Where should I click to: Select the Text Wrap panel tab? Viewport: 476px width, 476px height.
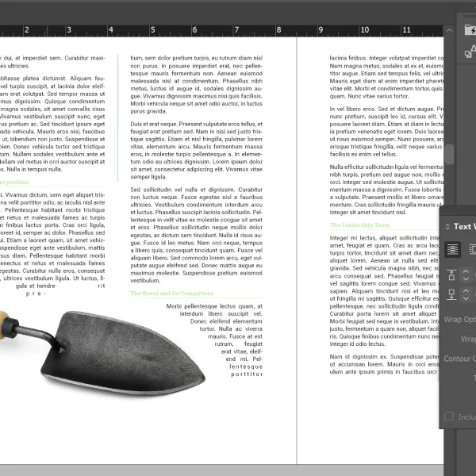(464, 226)
